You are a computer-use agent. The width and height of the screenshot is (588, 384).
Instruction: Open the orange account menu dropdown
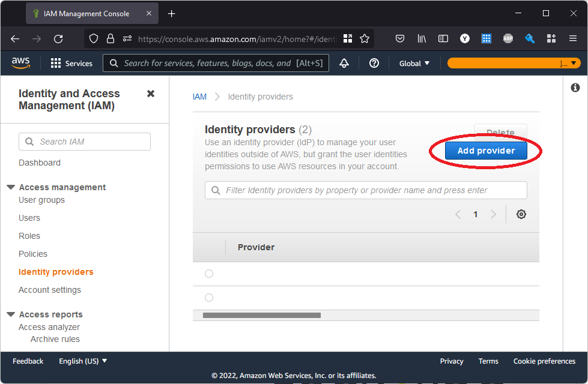coord(514,64)
